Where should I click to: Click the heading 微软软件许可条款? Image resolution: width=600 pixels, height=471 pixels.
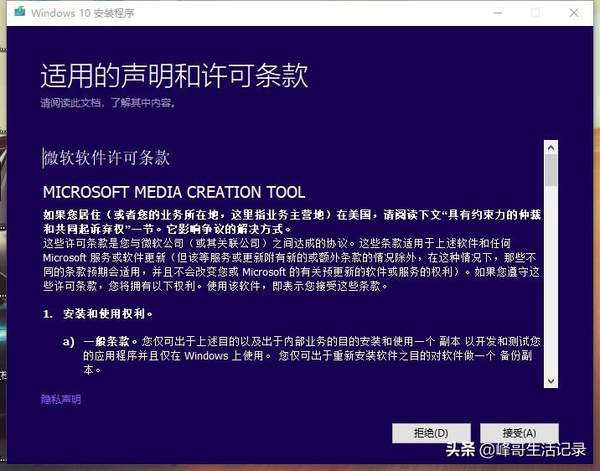106,157
